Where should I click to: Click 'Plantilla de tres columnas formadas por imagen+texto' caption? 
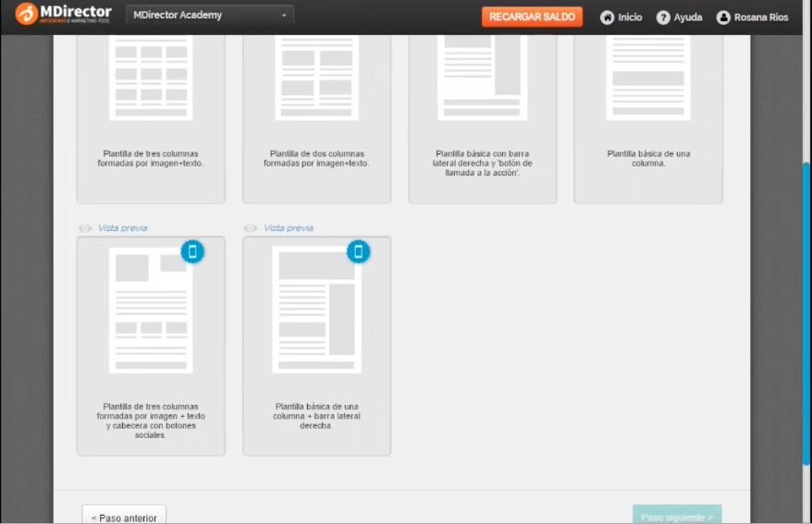click(x=151, y=158)
